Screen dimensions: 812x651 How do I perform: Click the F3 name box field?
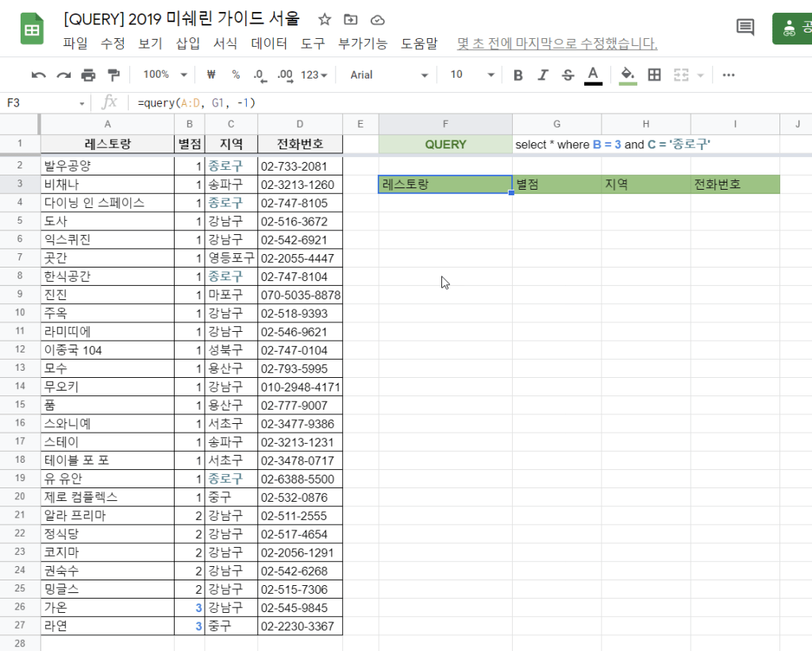(44, 102)
